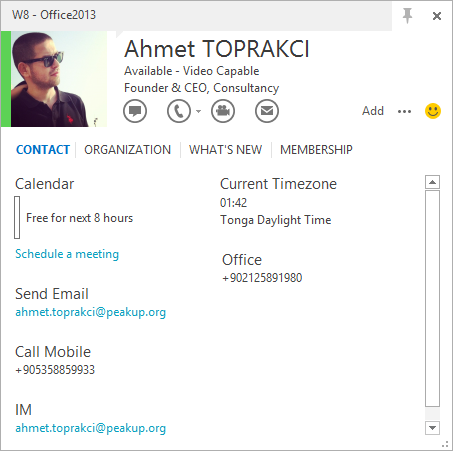Start a video call with camera icon
Image resolution: width=453 pixels, height=451 pixels.
223,111
